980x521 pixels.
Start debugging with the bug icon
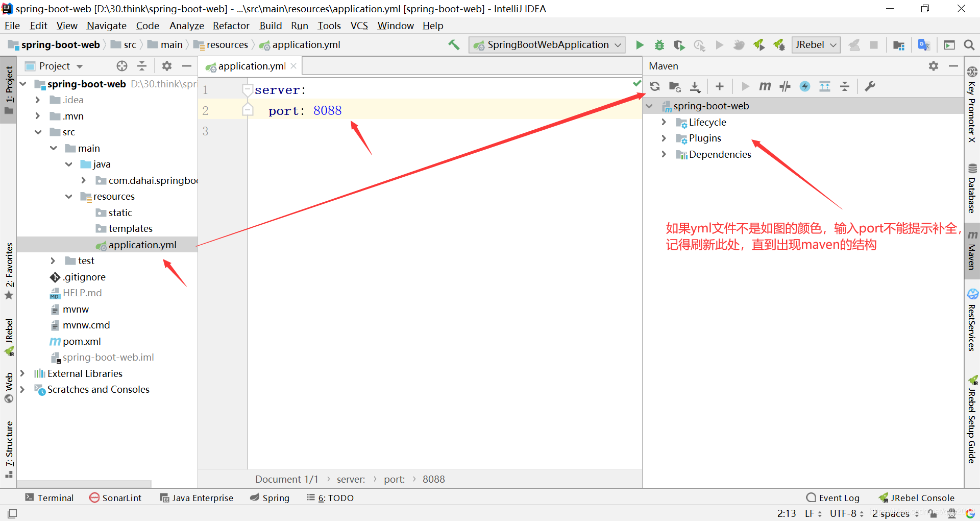click(x=659, y=45)
